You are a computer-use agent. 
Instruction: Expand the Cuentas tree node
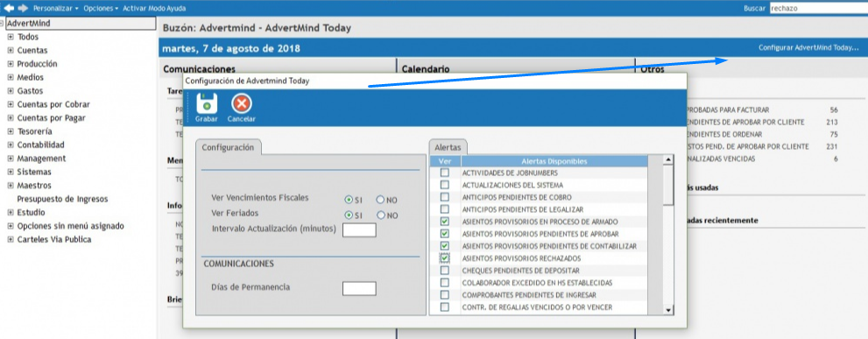click(10, 51)
